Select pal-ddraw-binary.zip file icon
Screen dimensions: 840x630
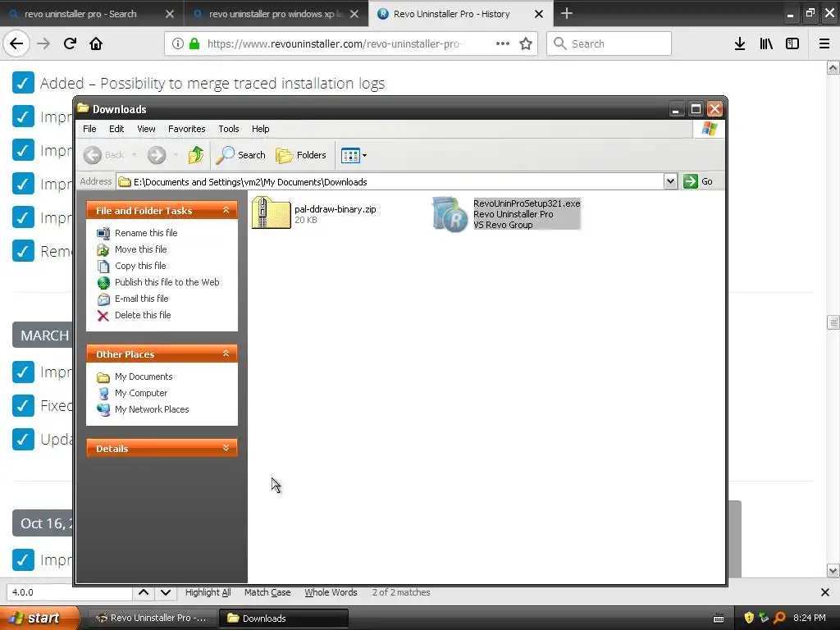[x=271, y=212]
